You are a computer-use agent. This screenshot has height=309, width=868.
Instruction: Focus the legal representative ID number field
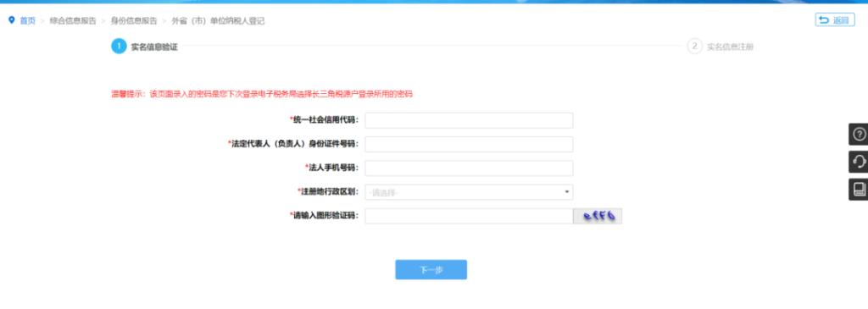pos(469,144)
